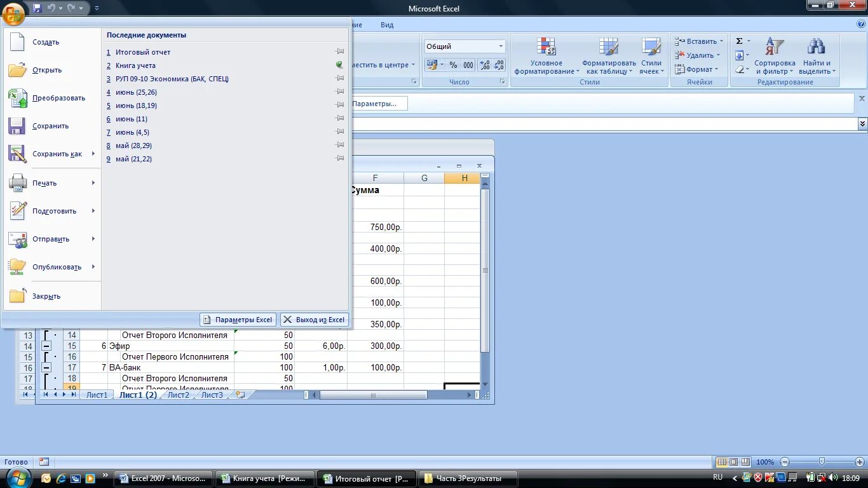Click the Windows Start orb
868x488 pixels.
[x=17, y=477]
